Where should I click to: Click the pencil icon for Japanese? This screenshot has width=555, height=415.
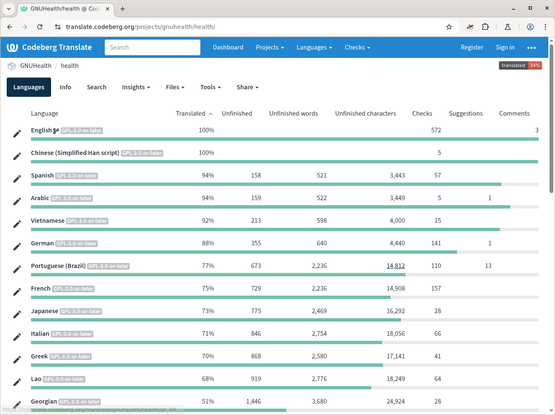(17, 315)
